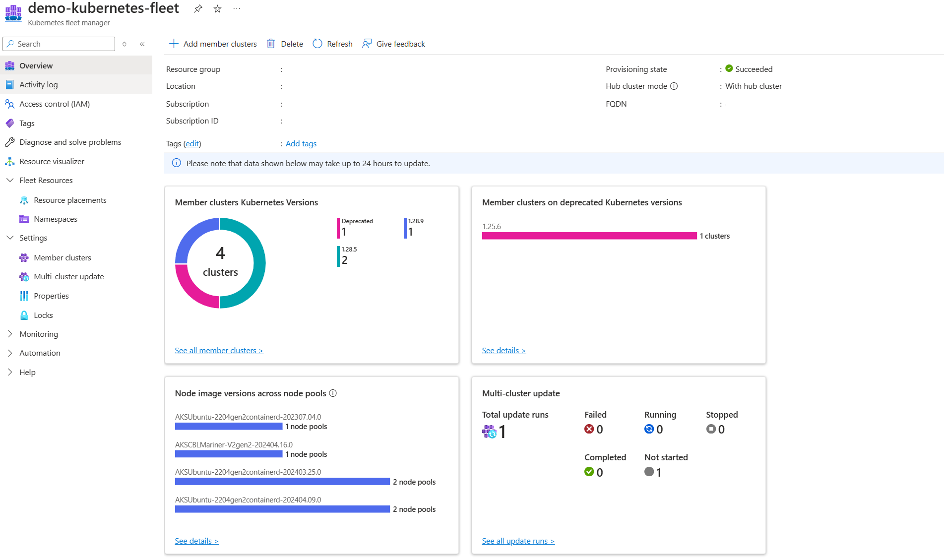The image size is (944, 560).
Task: Open See all update runs link
Action: 518,541
